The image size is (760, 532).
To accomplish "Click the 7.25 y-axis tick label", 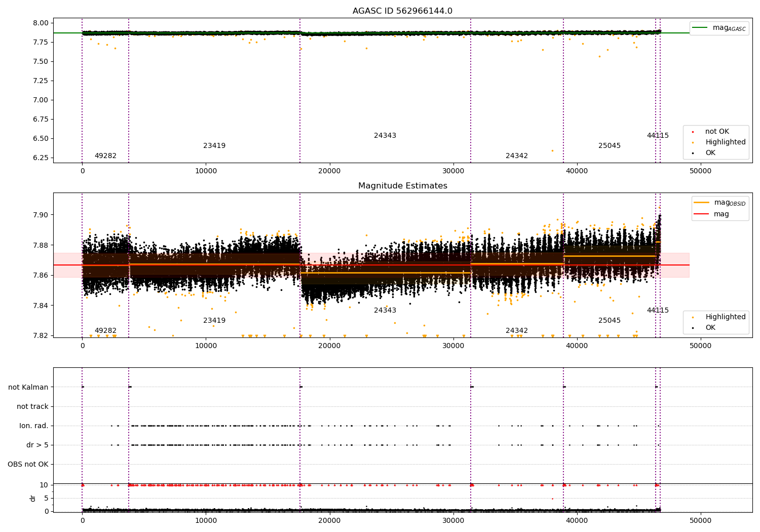I will coord(42,81).
